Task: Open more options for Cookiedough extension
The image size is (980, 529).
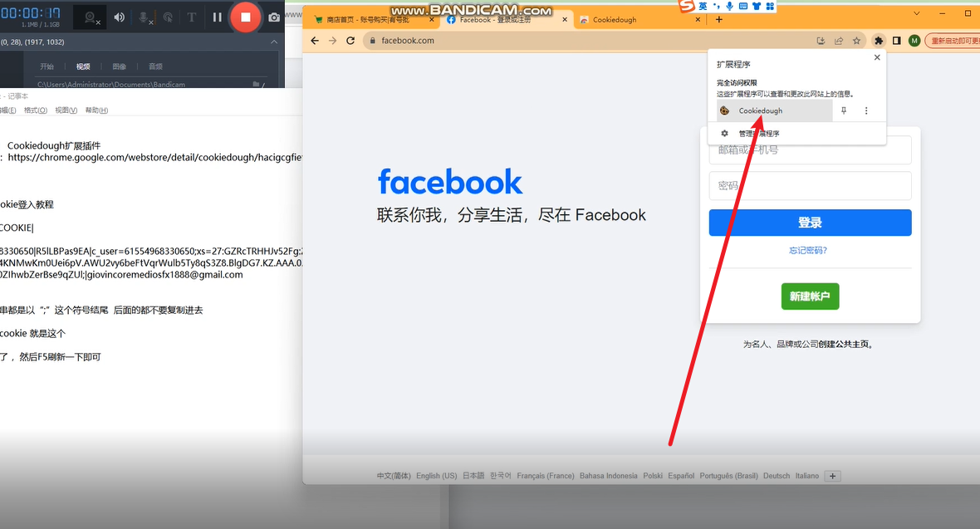Action: point(866,110)
